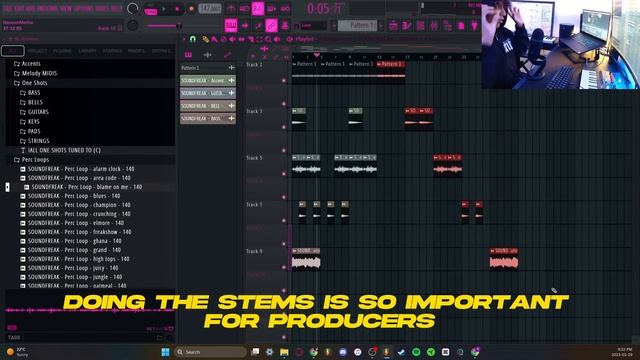640x360 pixels.
Task: Click the Windows taskbar Search box
Action: point(210,352)
